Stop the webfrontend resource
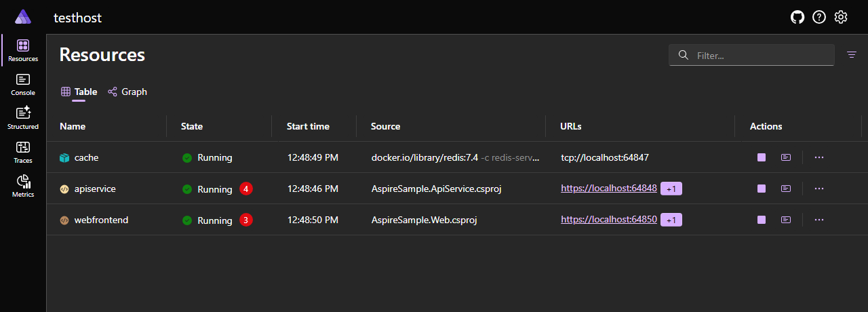868x312 pixels. 762,220
